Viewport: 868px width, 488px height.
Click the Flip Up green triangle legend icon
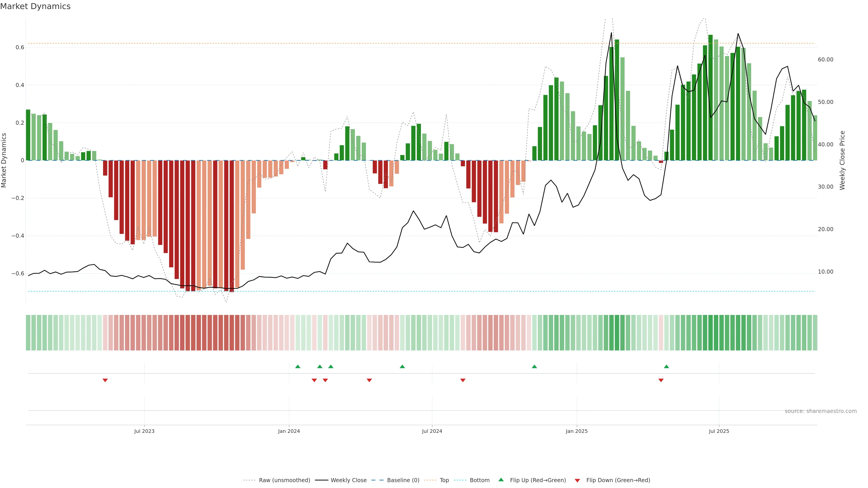[x=501, y=480]
